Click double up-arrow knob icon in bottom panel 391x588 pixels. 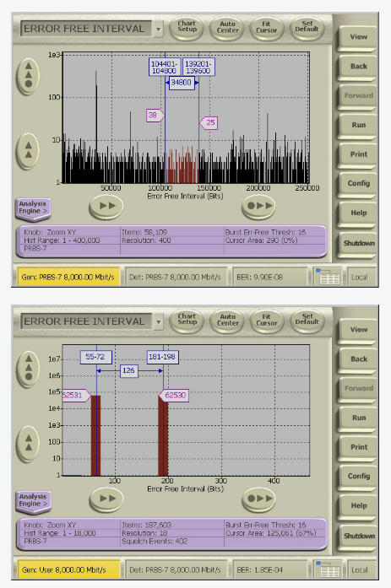28,443
